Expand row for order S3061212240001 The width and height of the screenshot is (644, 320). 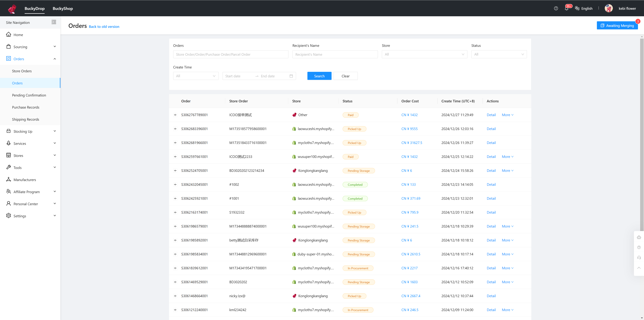pos(175,310)
